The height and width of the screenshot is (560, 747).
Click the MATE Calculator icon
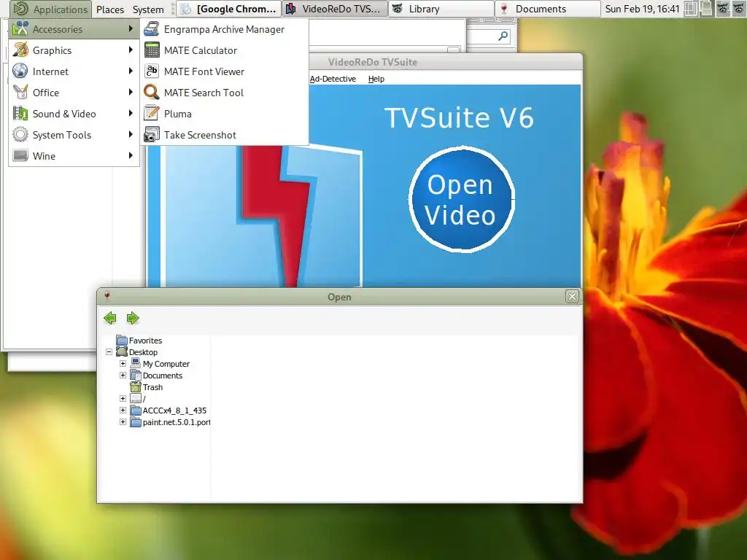pyautogui.click(x=152, y=50)
